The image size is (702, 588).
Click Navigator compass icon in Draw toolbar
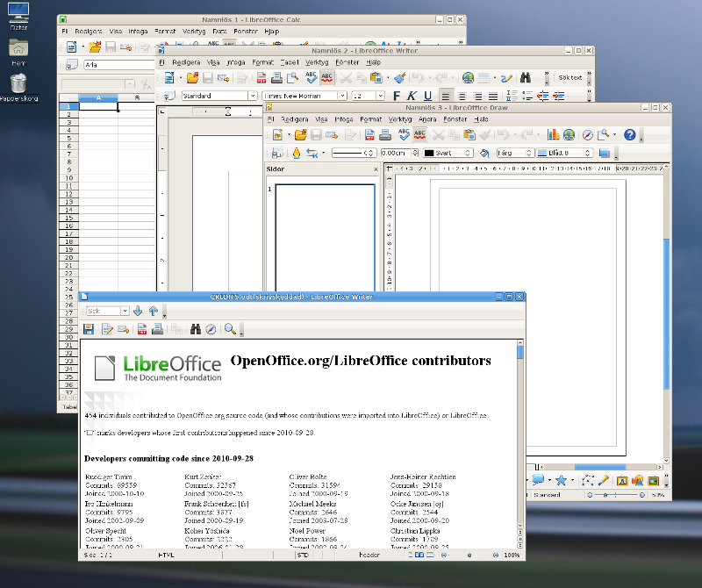pyautogui.click(x=588, y=134)
